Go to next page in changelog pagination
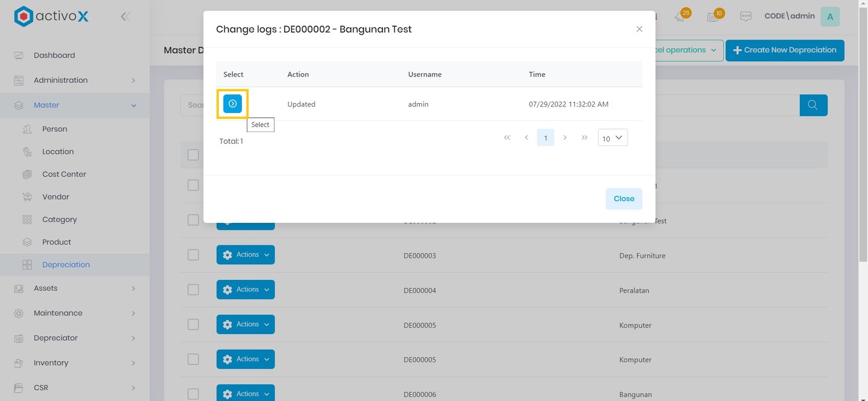Screen dimensions: 868x401 565,138
